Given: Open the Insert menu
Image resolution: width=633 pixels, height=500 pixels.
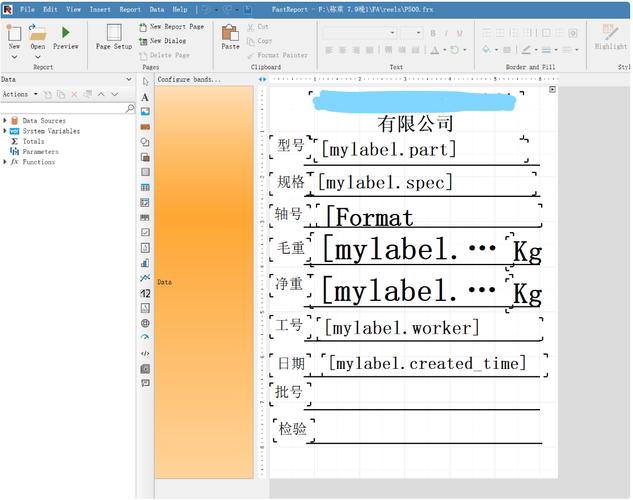Looking at the screenshot, I should click(100, 9).
